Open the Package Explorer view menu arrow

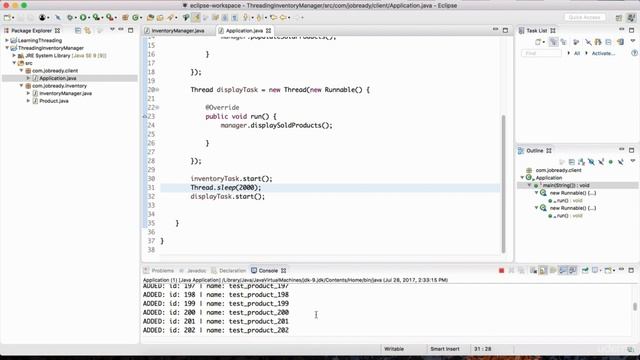point(112,30)
